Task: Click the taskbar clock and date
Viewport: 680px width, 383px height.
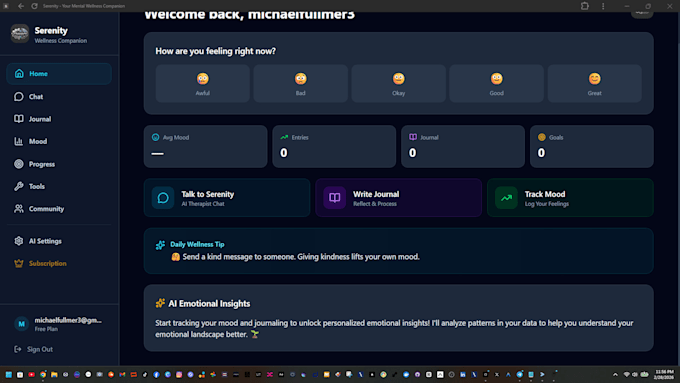Action: (664, 374)
